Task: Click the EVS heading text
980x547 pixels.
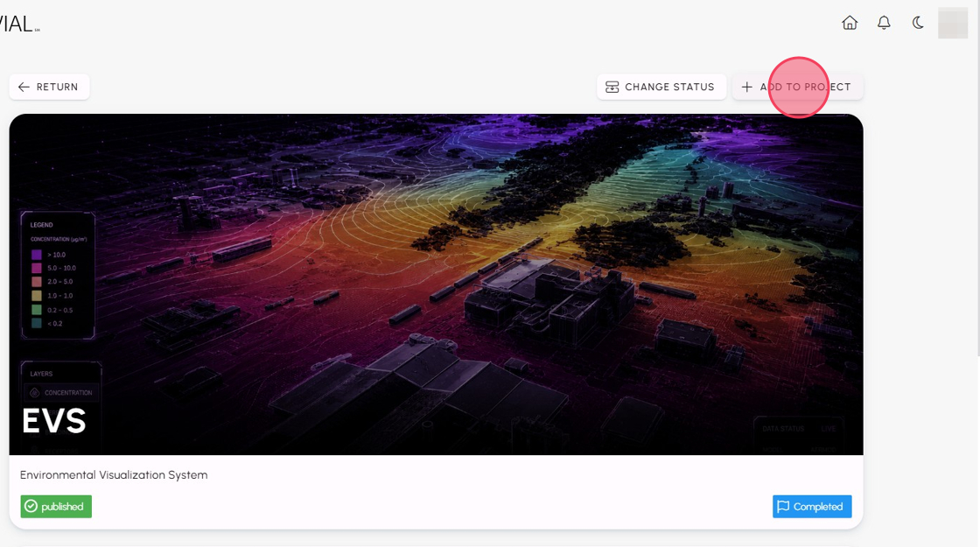Action: click(53, 421)
